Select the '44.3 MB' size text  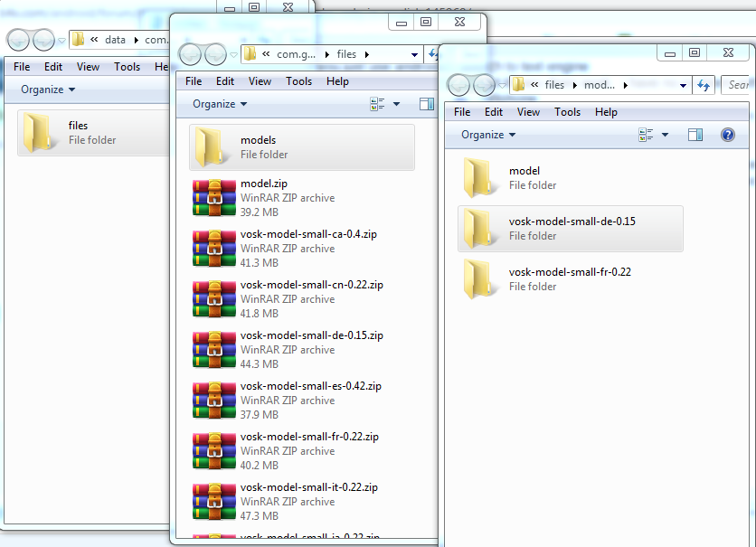pyautogui.click(x=260, y=363)
